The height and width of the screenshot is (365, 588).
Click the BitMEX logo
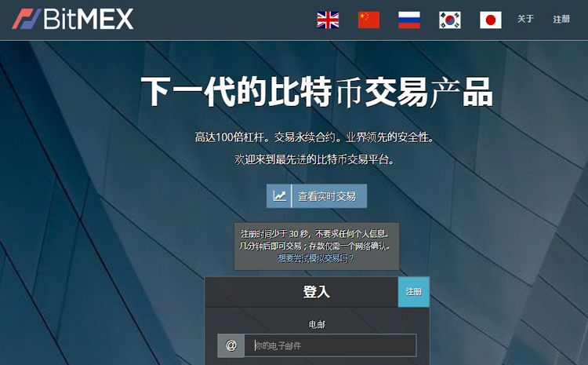pos(73,19)
